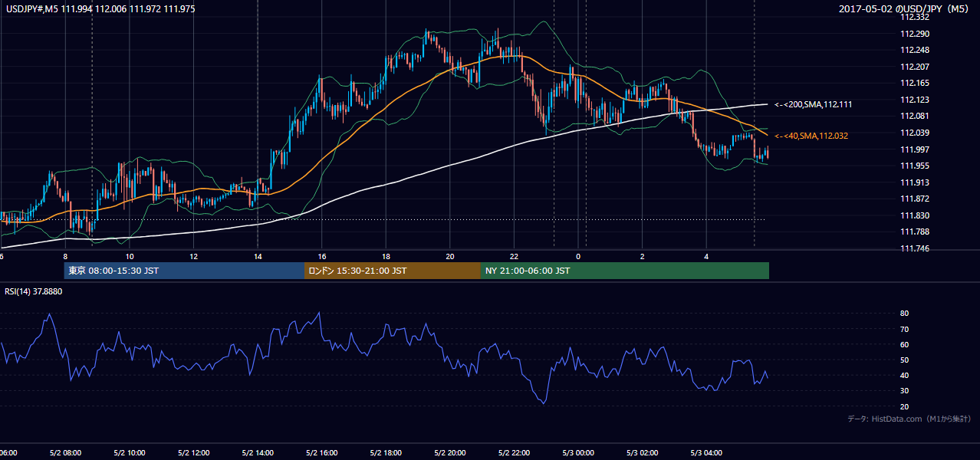Screen dimensions: 980x460
Task: Click price axis value 112.248
Action: click(x=916, y=50)
